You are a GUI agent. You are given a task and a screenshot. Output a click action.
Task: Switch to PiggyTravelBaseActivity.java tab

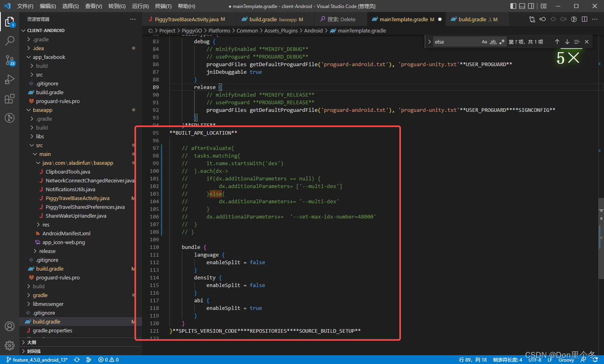tap(187, 19)
